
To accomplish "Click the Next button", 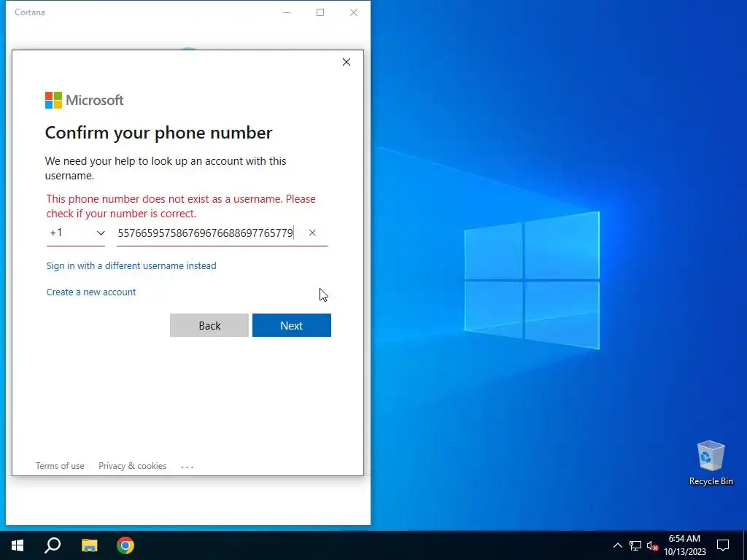I will [x=292, y=325].
